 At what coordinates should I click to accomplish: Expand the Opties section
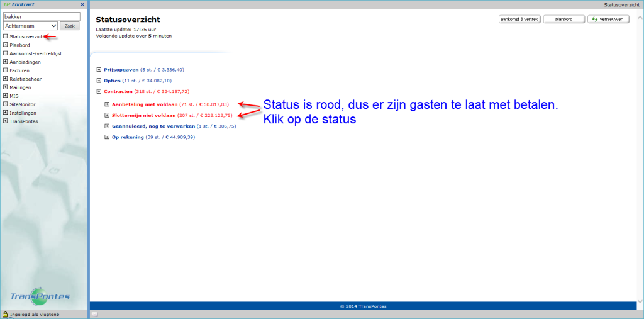click(x=99, y=81)
